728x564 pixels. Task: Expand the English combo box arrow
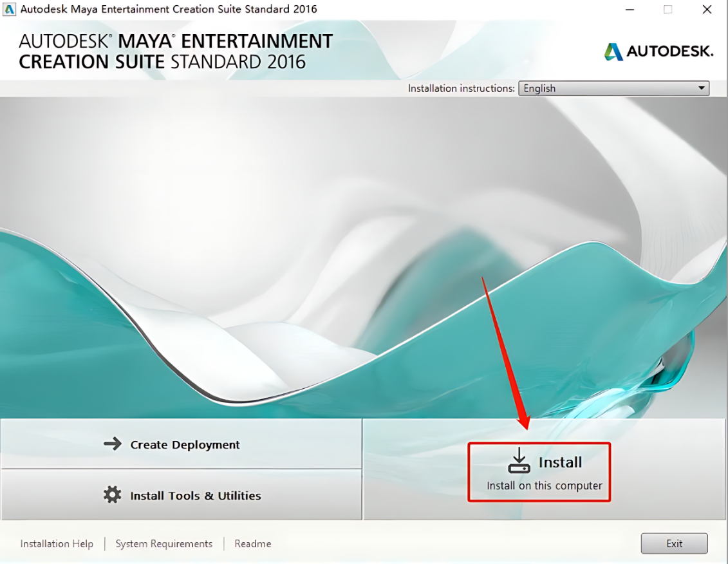(x=702, y=88)
